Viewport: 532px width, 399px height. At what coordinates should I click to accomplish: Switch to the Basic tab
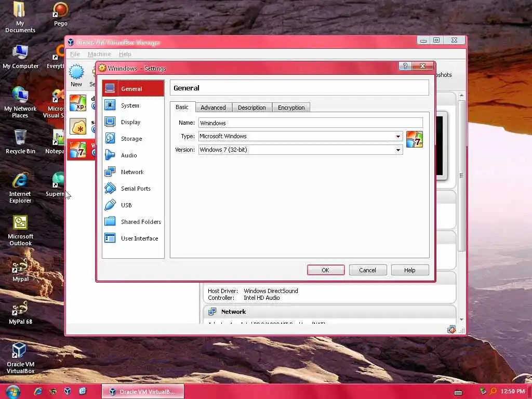pos(182,107)
